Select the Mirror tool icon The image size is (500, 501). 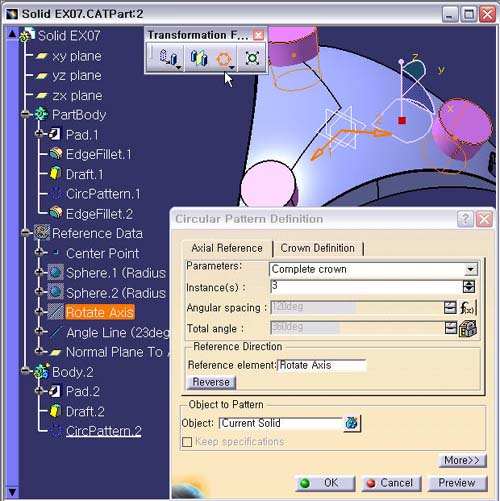click(199, 58)
